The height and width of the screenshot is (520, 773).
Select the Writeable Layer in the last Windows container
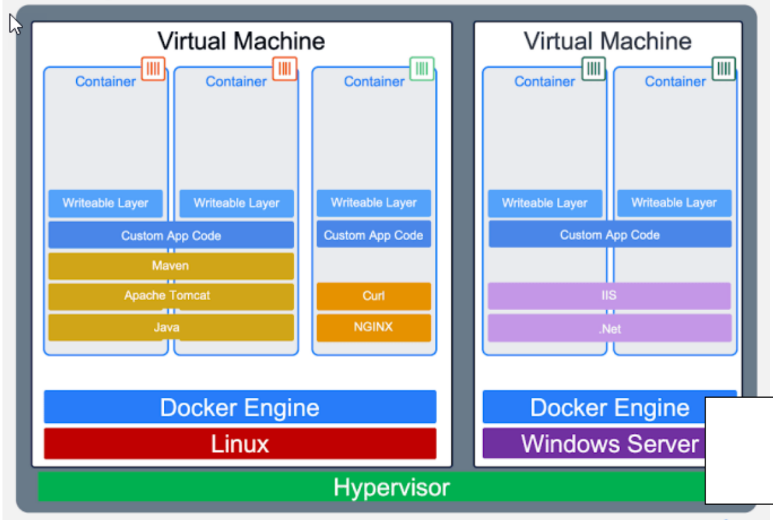(674, 203)
